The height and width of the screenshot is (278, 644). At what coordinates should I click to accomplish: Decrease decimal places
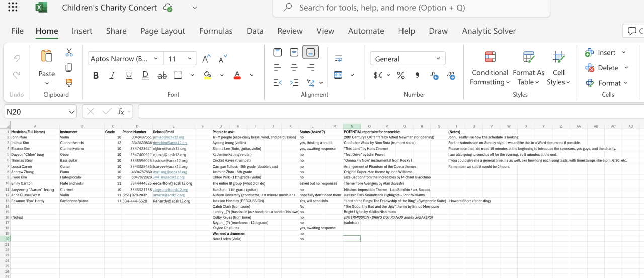[451, 75]
